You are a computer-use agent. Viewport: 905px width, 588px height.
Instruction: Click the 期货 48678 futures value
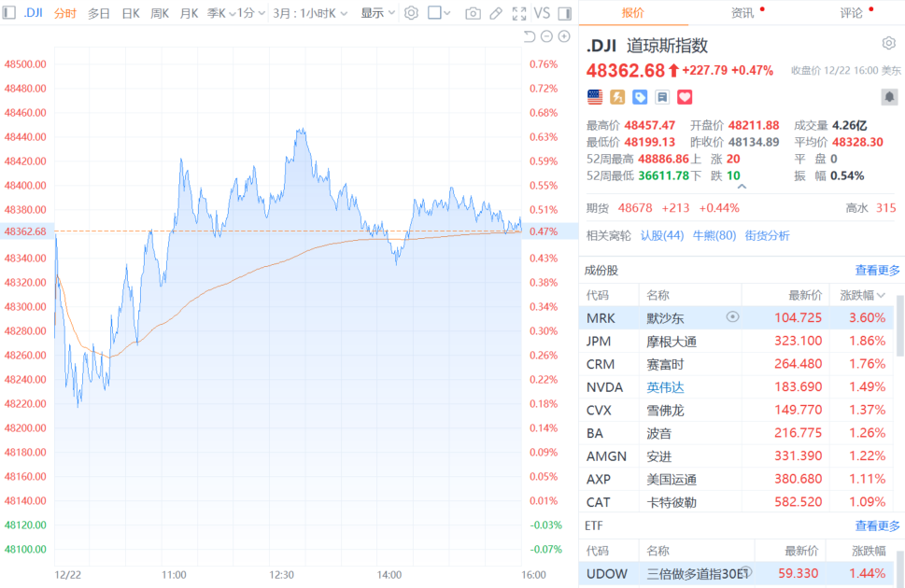[635, 208]
